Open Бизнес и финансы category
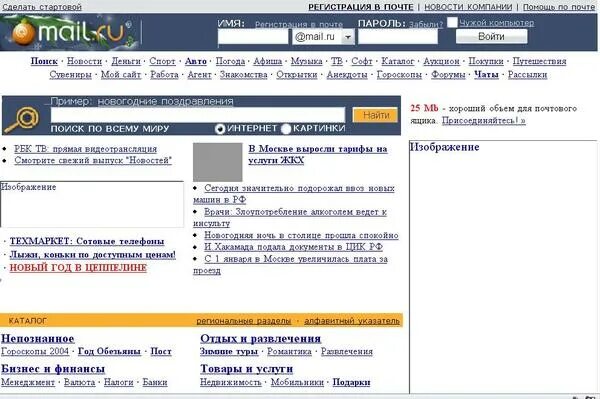Viewport: 600px width, 399px height. 53,369
